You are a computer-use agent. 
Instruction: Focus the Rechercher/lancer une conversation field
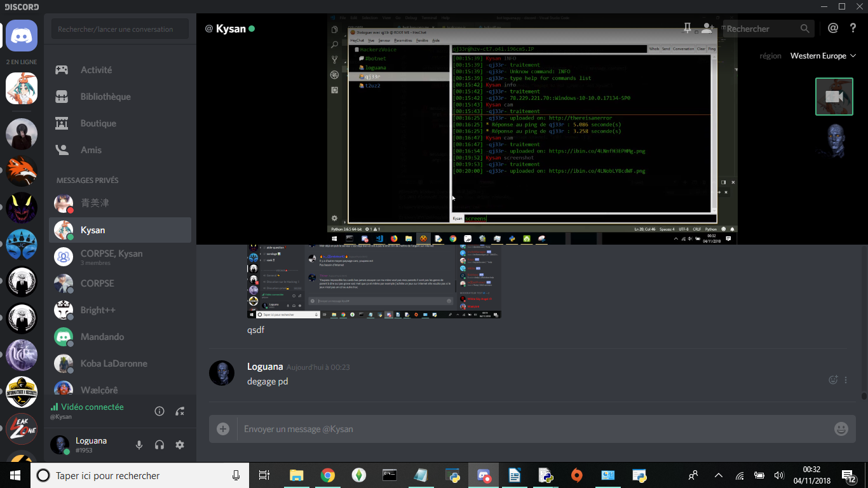120,29
